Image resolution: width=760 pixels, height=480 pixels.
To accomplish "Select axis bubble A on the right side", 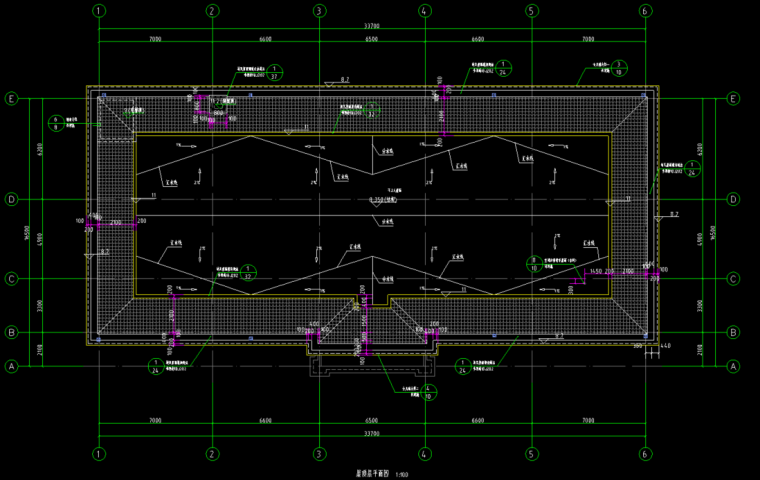I will click(x=735, y=367).
